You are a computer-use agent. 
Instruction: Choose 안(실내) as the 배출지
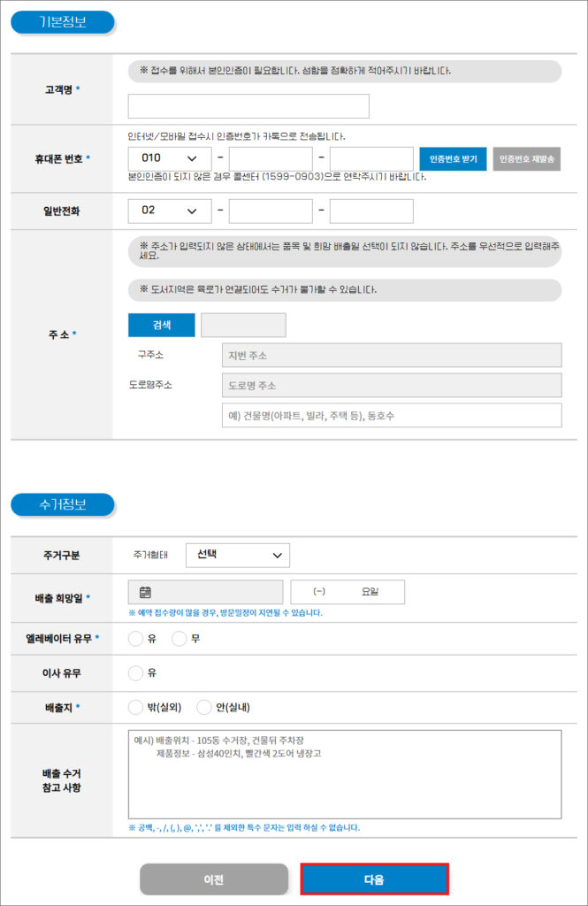204,707
